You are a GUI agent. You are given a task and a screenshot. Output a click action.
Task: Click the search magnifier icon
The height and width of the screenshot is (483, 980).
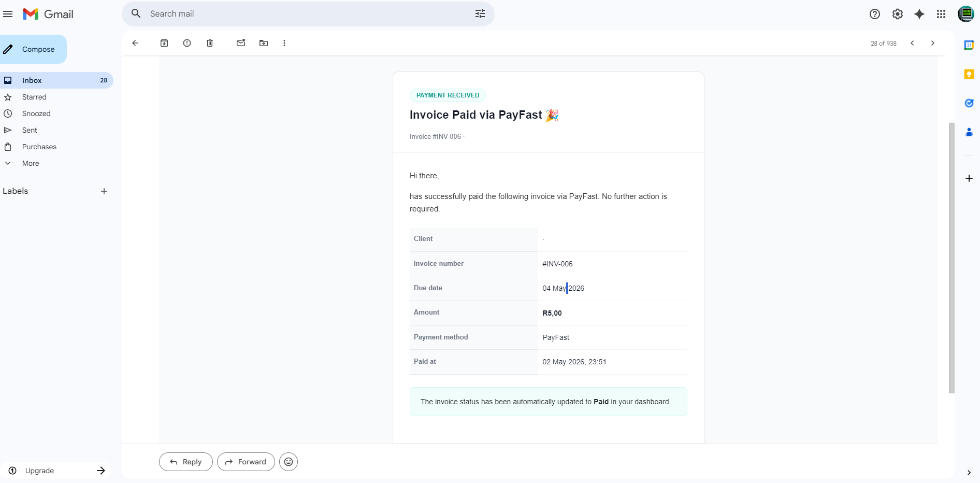coord(136,13)
